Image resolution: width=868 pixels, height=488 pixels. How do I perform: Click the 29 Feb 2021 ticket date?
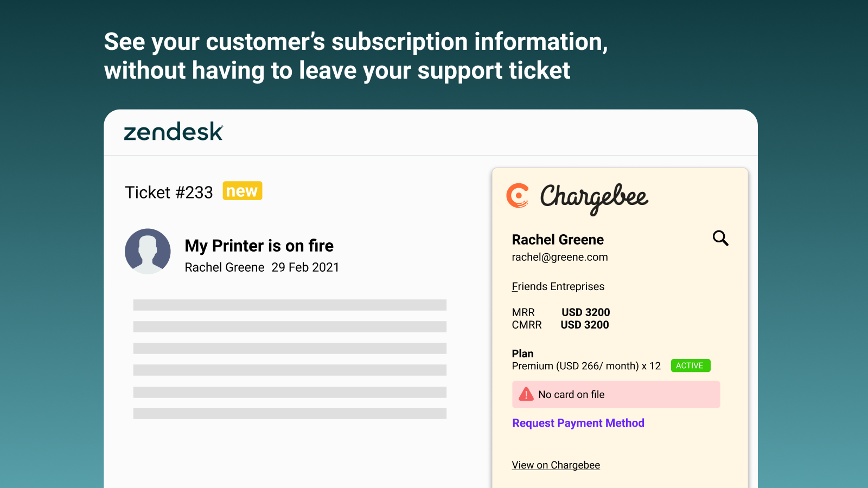click(305, 267)
